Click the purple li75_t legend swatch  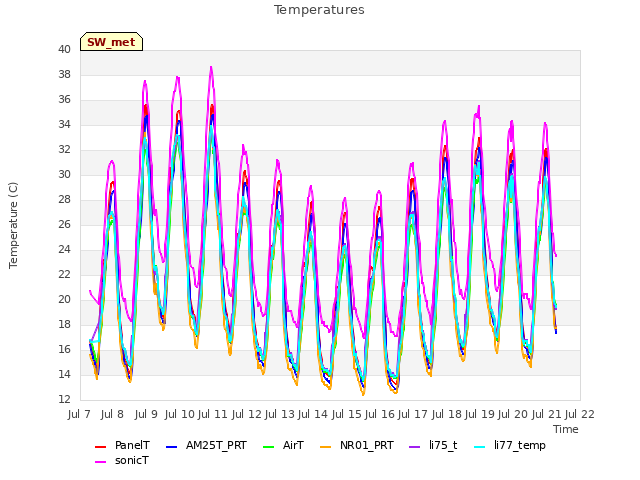tap(415, 447)
